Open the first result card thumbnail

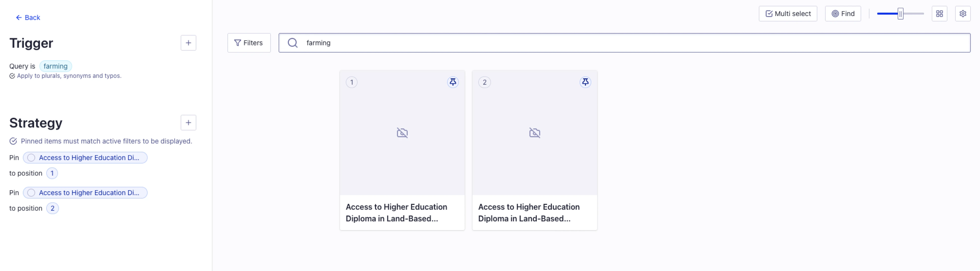[402, 133]
